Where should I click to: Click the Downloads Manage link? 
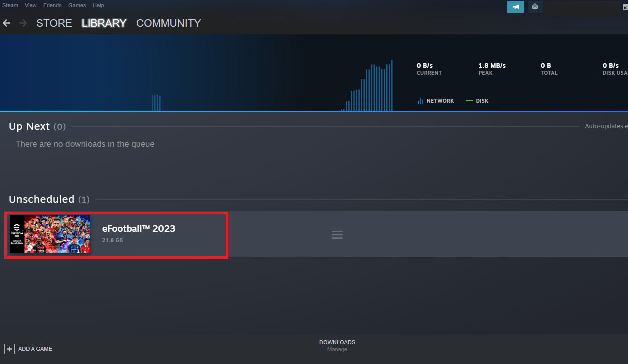tap(337, 349)
